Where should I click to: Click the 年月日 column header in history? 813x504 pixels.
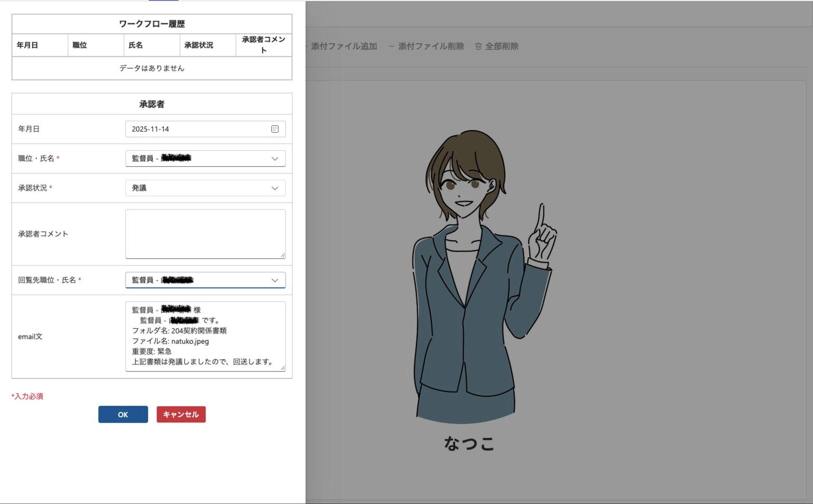[x=27, y=45]
